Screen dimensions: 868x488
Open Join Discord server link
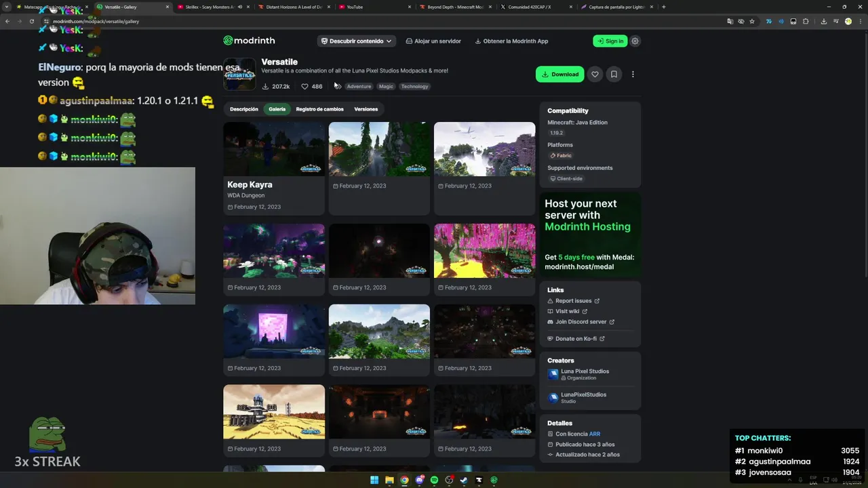pos(581,322)
